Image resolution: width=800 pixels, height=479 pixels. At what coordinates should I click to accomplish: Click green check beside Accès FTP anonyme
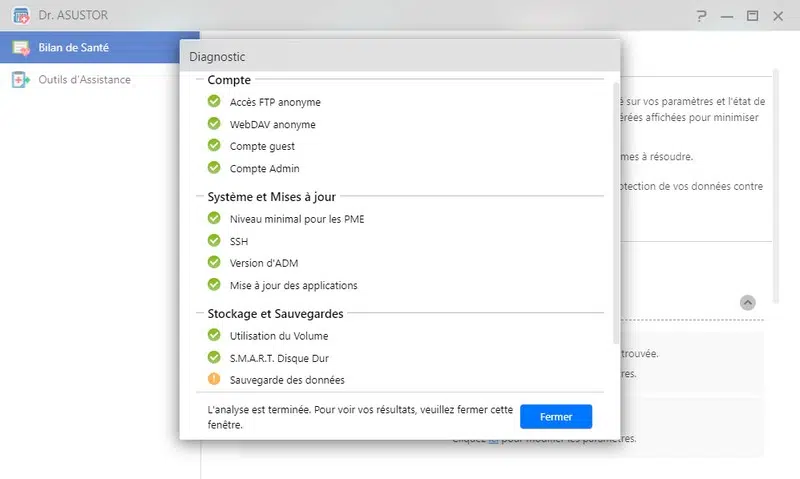pos(214,101)
